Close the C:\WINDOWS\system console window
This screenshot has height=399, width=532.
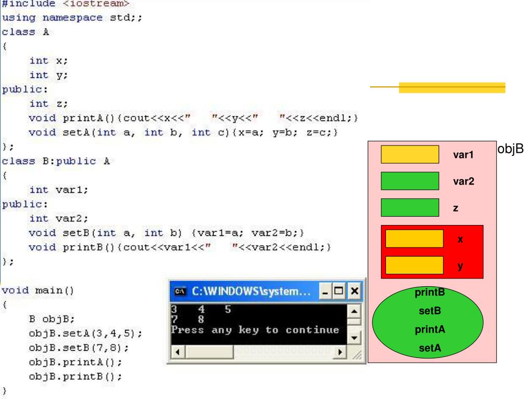click(x=354, y=291)
